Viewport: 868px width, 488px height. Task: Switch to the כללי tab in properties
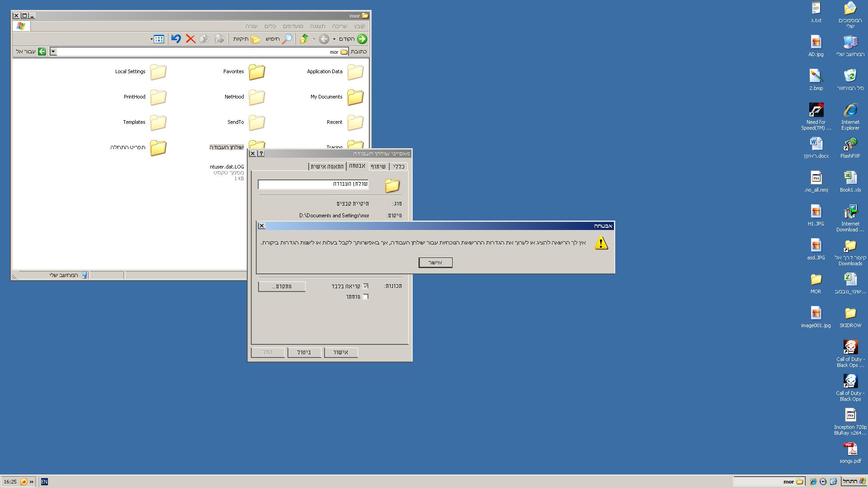(399, 167)
